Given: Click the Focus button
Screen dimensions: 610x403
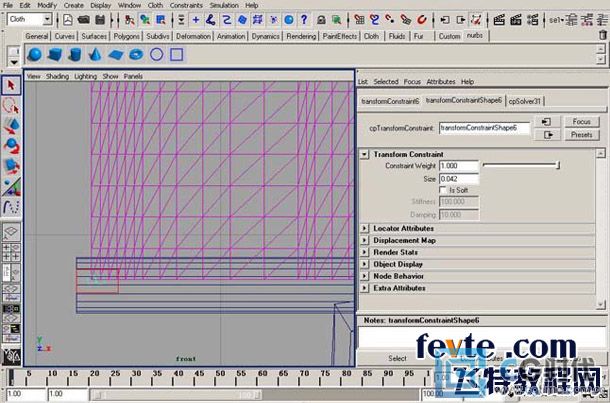Looking at the screenshot, I should click(582, 122).
